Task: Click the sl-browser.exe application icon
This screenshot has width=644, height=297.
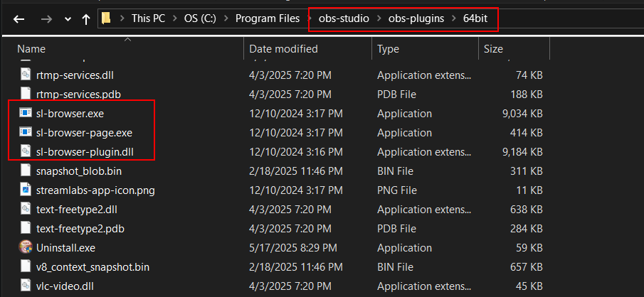Action: 26,113
